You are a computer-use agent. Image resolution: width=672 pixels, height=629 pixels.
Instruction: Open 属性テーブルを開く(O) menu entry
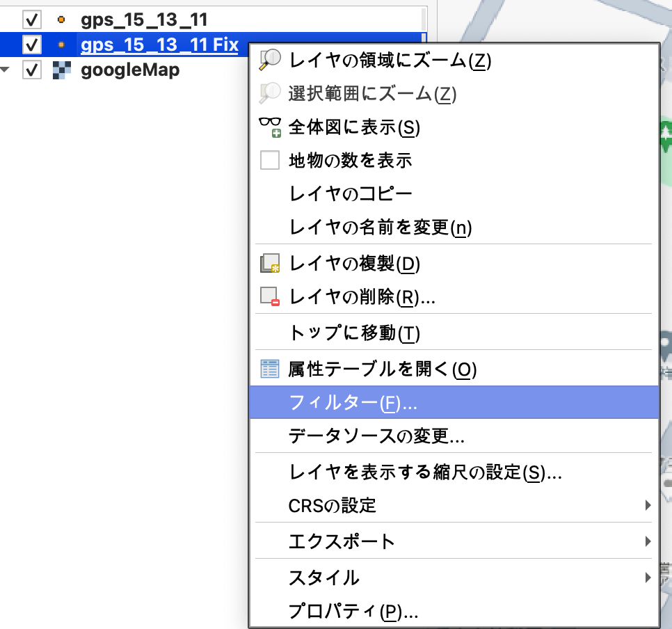tap(454, 369)
